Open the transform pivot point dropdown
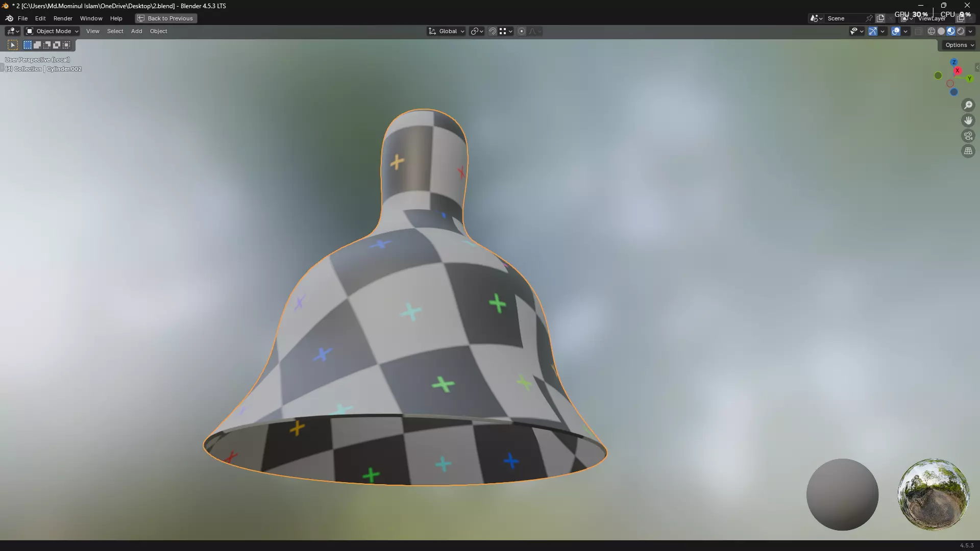 (x=477, y=31)
